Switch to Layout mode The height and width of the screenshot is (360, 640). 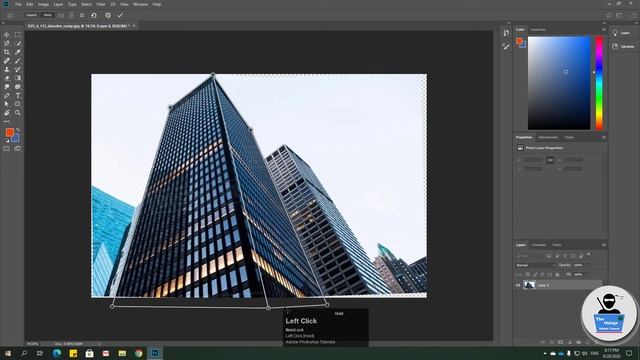(x=31, y=15)
